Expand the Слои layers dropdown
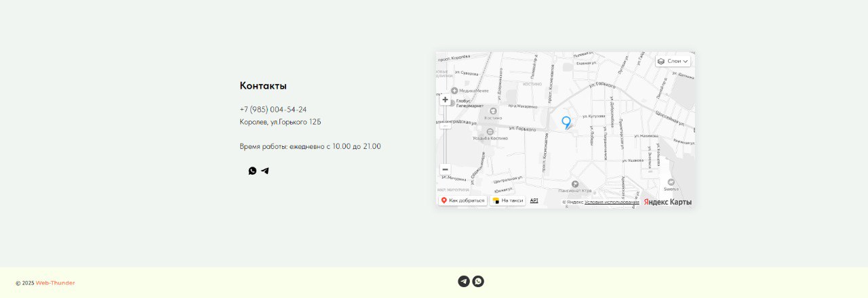Screen dimensions: 868x298 [x=673, y=61]
